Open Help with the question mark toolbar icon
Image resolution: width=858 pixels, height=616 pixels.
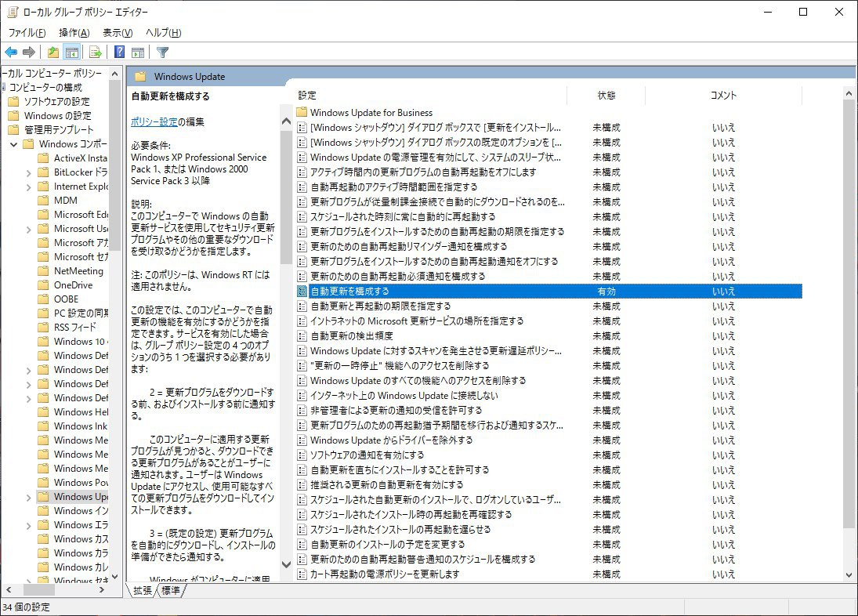(x=119, y=53)
